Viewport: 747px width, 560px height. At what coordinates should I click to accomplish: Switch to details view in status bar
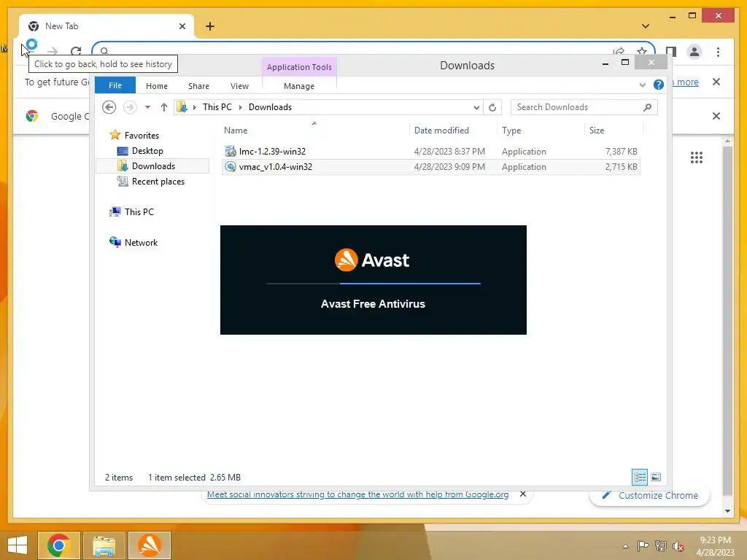coord(639,477)
